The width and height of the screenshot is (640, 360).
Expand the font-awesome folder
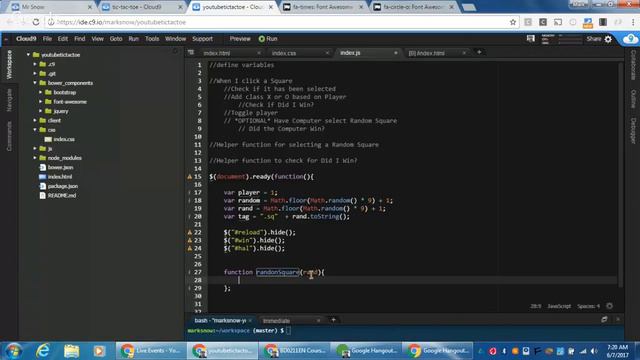pyautogui.click(x=40, y=102)
